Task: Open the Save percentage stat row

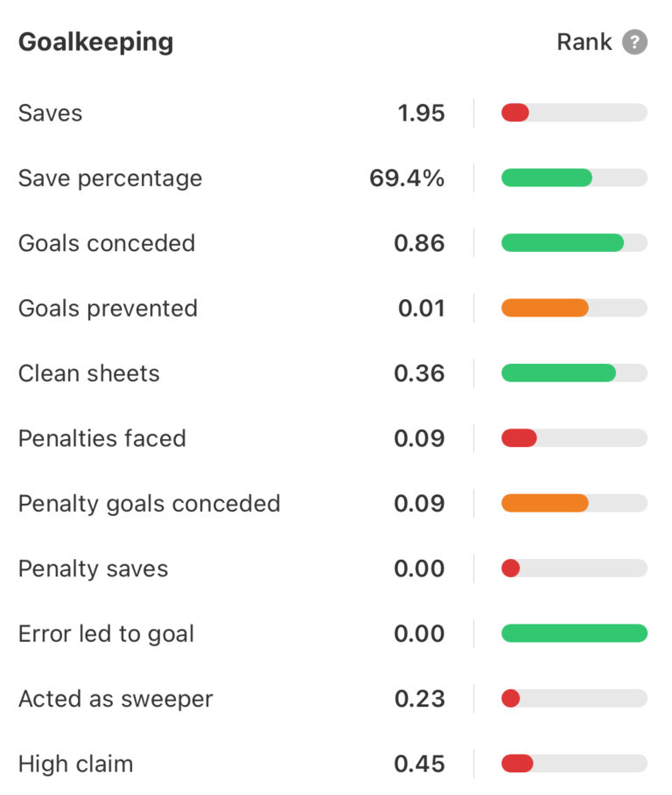Action: coord(110,178)
